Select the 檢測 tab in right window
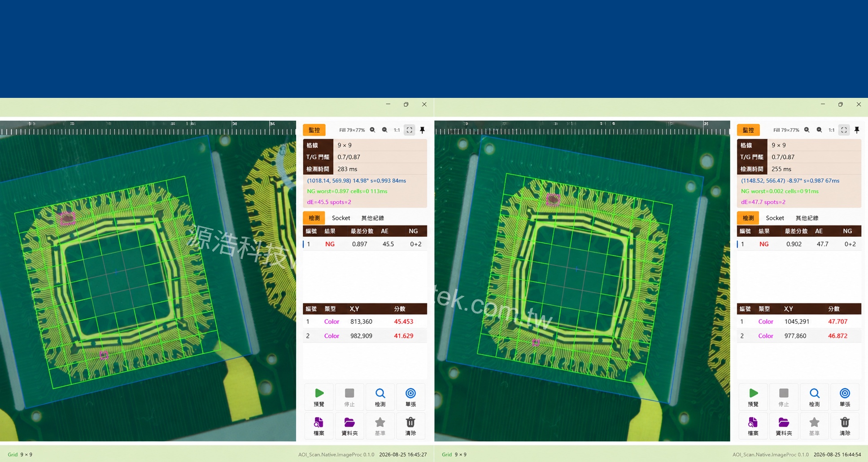The image size is (868, 462). (748, 218)
